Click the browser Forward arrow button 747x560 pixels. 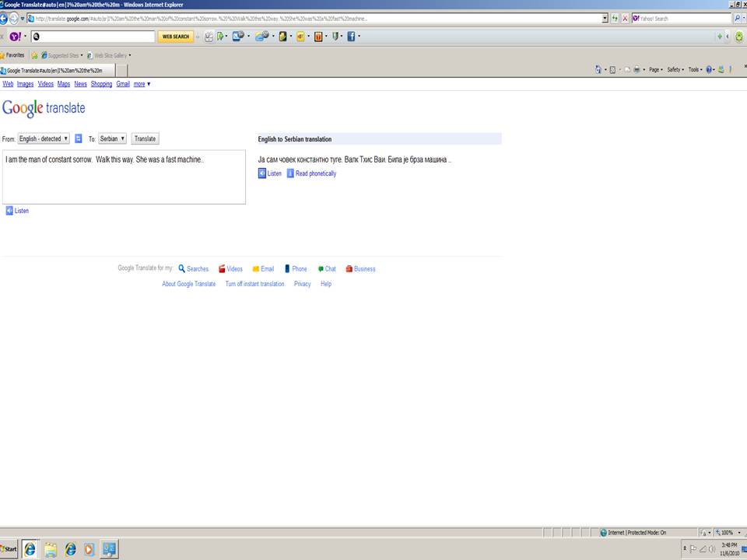(14, 19)
